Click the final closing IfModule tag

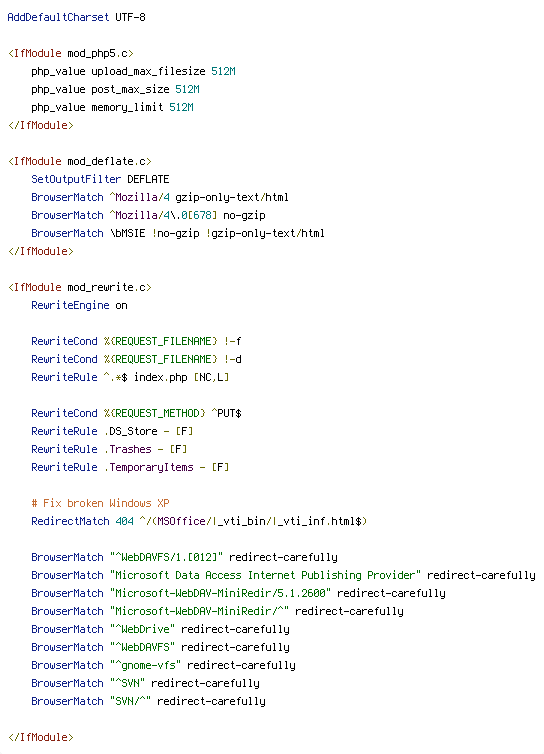(41, 737)
